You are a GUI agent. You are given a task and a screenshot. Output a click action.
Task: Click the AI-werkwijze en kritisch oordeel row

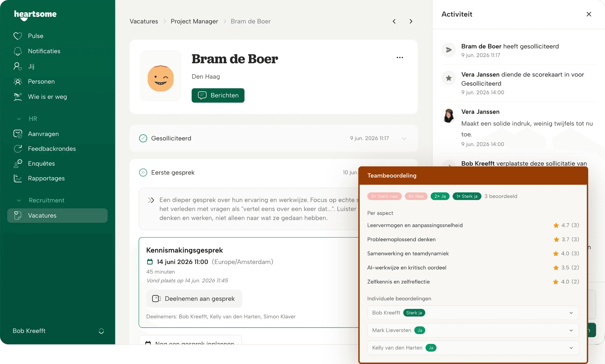pos(473,268)
